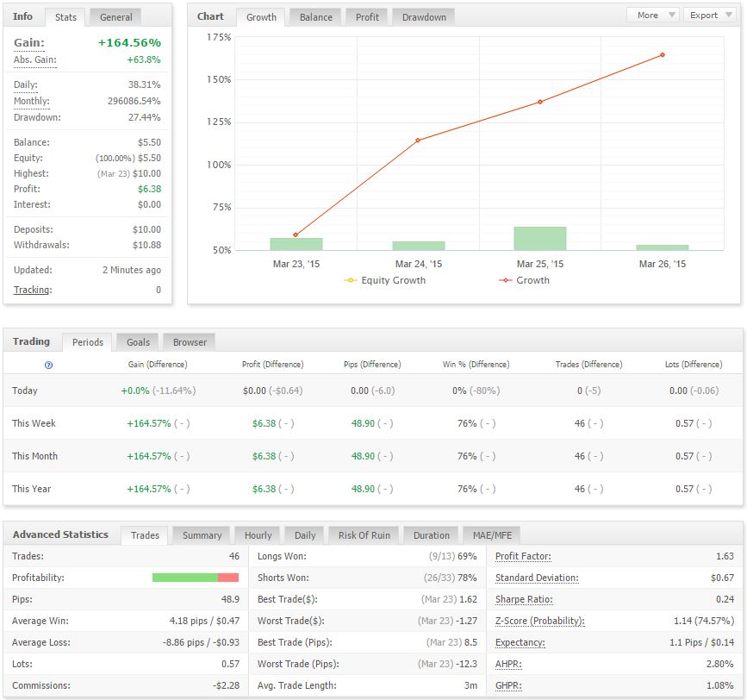Open the Daily statistics tab
Image resolution: width=747 pixels, height=700 pixels.
click(x=305, y=535)
